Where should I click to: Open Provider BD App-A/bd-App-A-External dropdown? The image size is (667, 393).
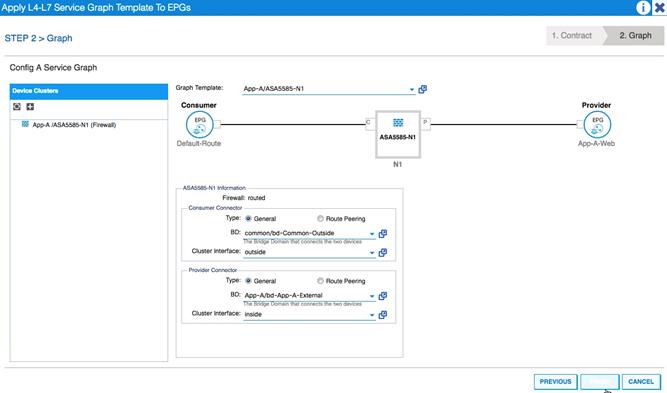point(372,296)
